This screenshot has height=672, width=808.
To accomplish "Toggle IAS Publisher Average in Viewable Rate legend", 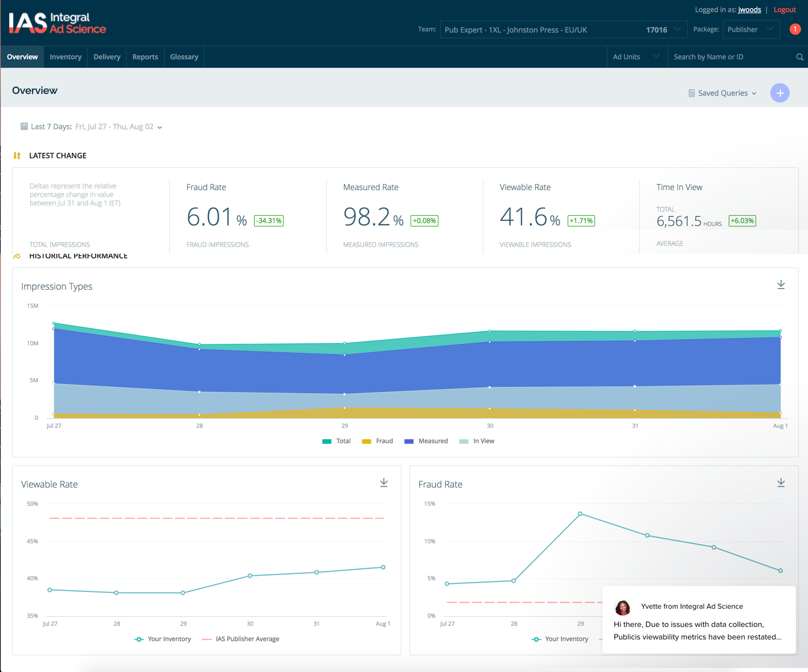I will pos(240,639).
